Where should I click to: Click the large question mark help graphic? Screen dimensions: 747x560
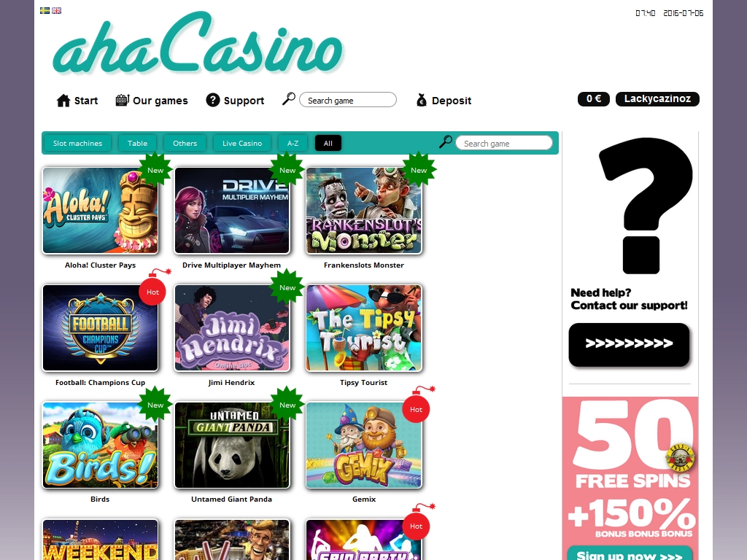(x=646, y=206)
